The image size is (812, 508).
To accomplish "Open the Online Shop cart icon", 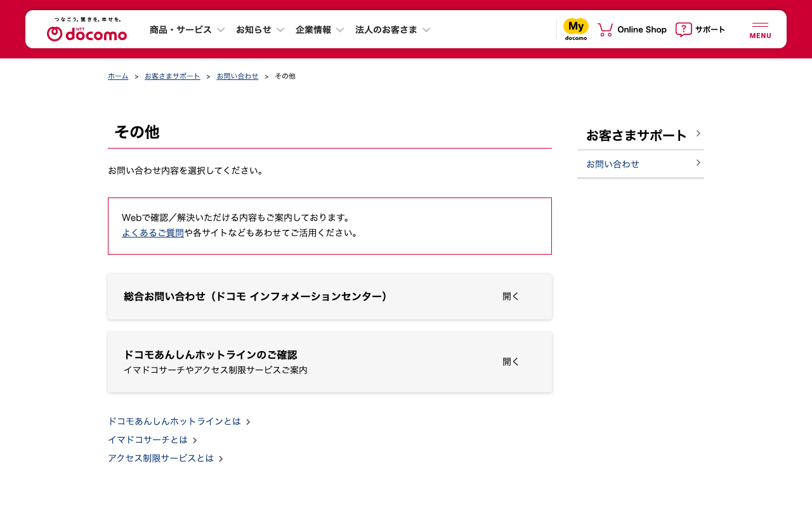I will (605, 30).
